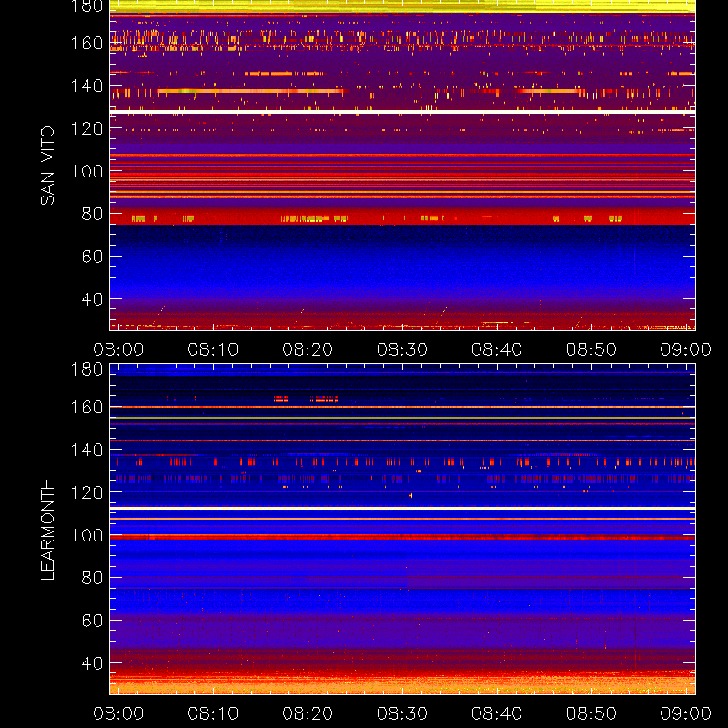Click the SAN VITO axis label
The height and width of the screenshot is (728, 728).
pyautogui.click(x=48, y=166)
